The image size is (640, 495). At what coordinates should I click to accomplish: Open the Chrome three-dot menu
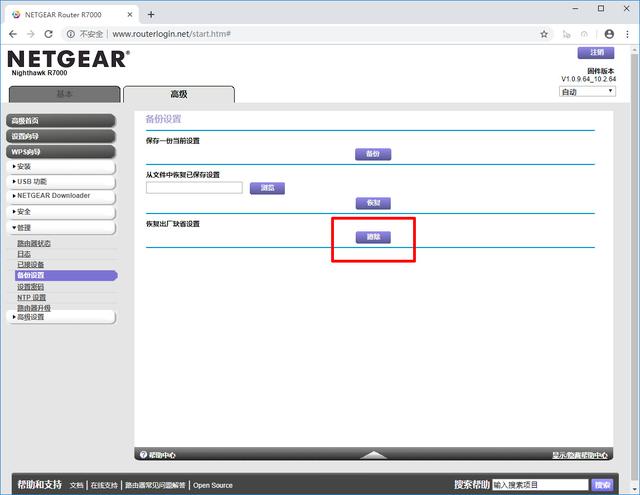click(627, 34)
